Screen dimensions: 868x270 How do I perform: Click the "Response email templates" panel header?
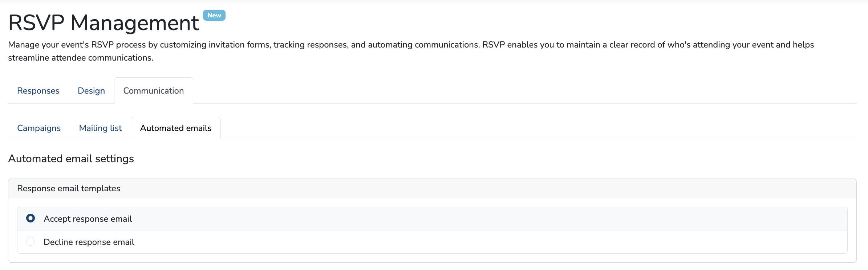pos(69,188)
